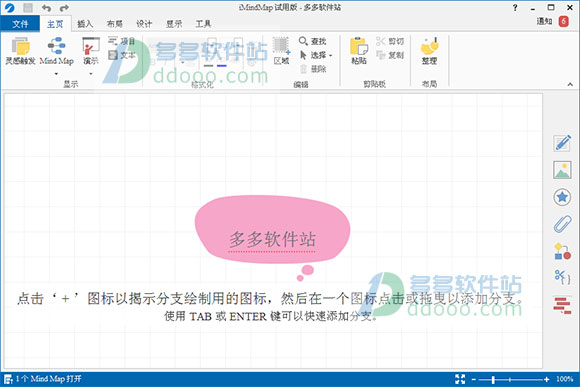Image resolution: width=580 pixels, height=387 pixels.
Task: Open the red outline panel sidebar icon
Action: click(x=562, y=305)
